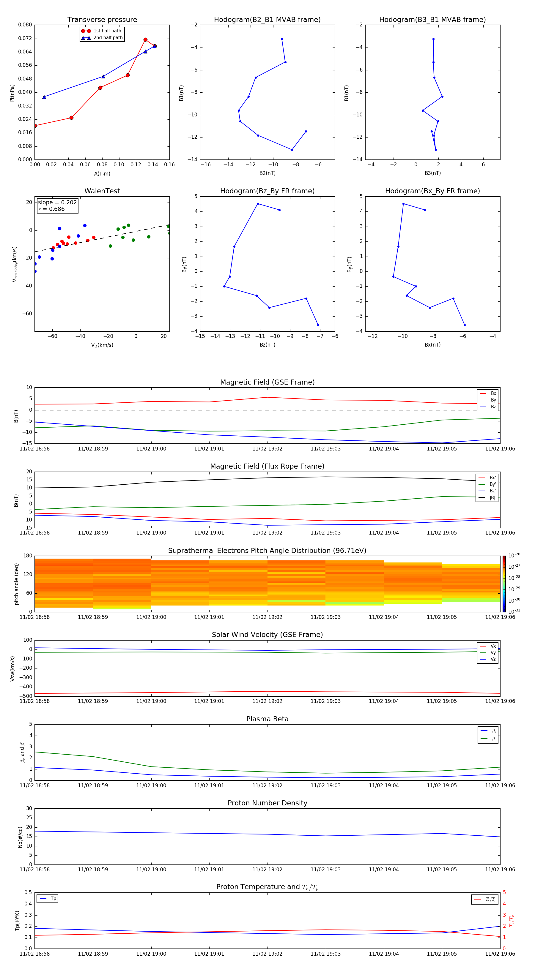Click 'Vz' in solar wind velocity legend
This screenshot has width=535, height=980.
488,659
